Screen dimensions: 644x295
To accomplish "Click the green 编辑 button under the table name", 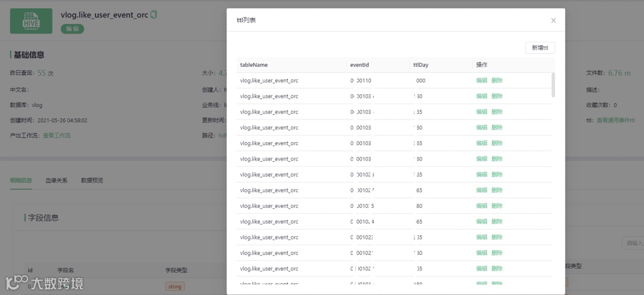I will click(x=72, y=29).
